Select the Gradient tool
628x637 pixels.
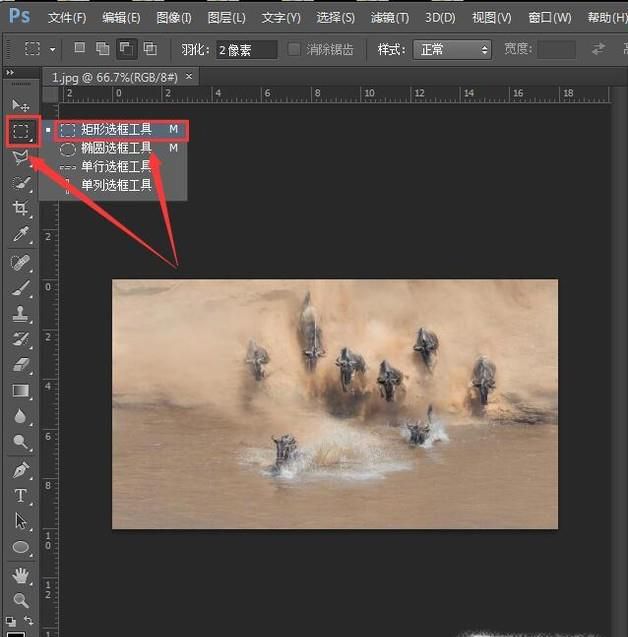20,391
